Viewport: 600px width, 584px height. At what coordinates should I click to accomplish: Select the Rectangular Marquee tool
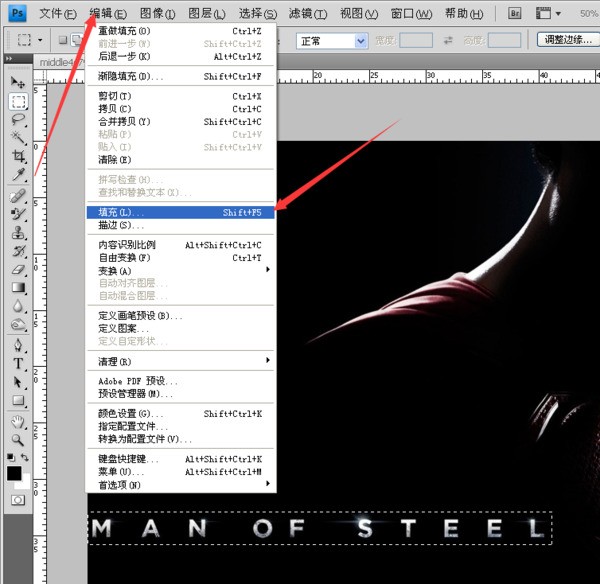pyautogui.click(x=18, y=101)
